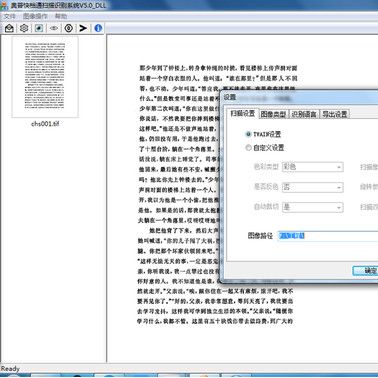The height and width of the screenshot is (378, 378).
Task: Switch to the 识别语言 tab
Action: [304, 114]
